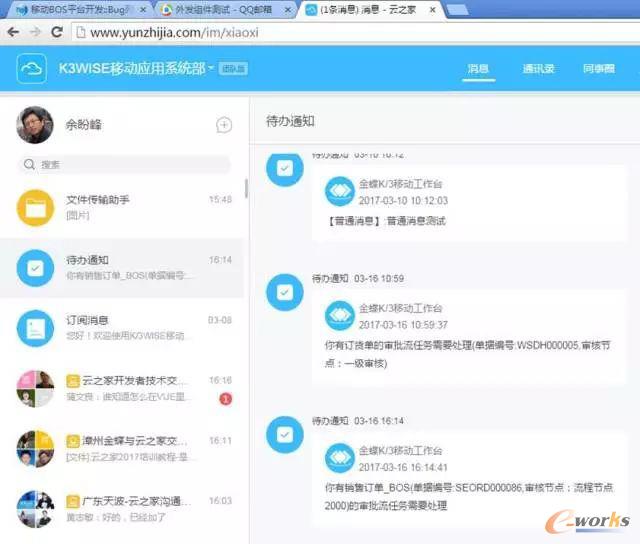
Task: Switch to the 消息 tab
Action: 478,69
